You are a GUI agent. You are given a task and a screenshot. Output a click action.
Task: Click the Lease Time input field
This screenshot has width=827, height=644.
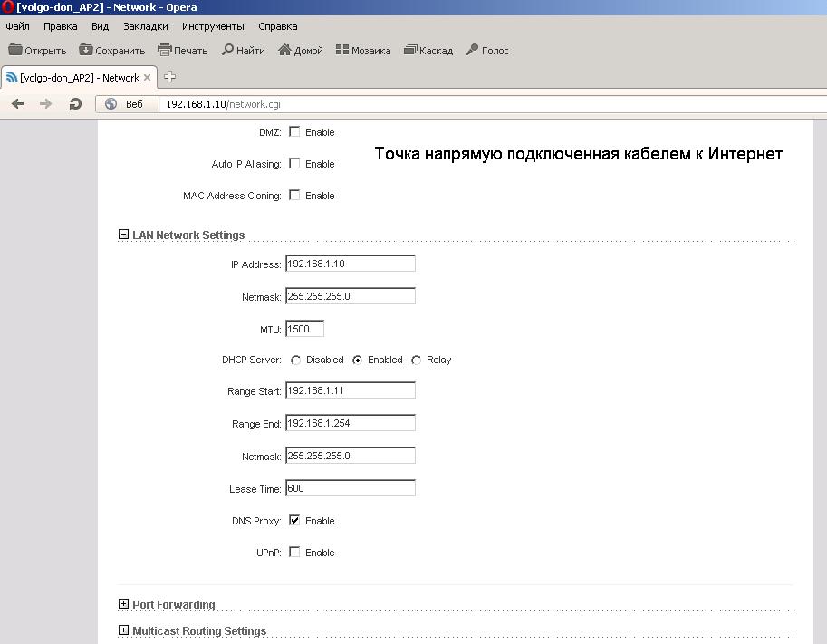(x=350, y=489)
